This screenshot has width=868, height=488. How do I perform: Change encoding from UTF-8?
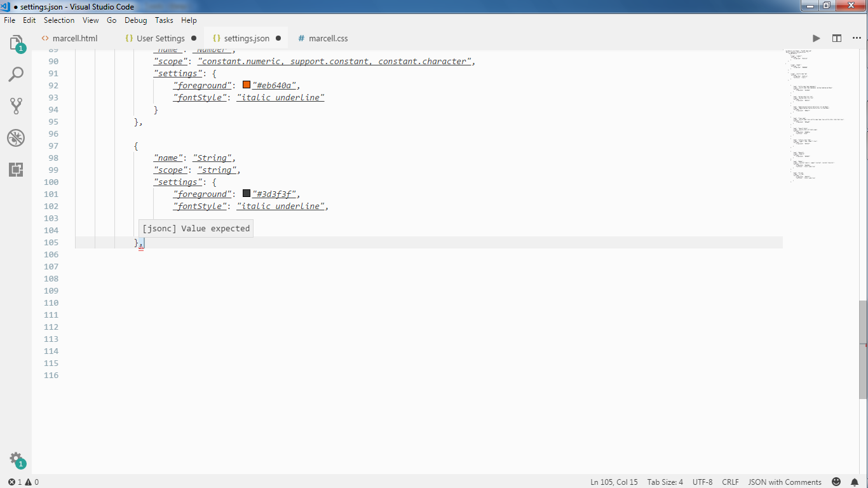(702, 482)
